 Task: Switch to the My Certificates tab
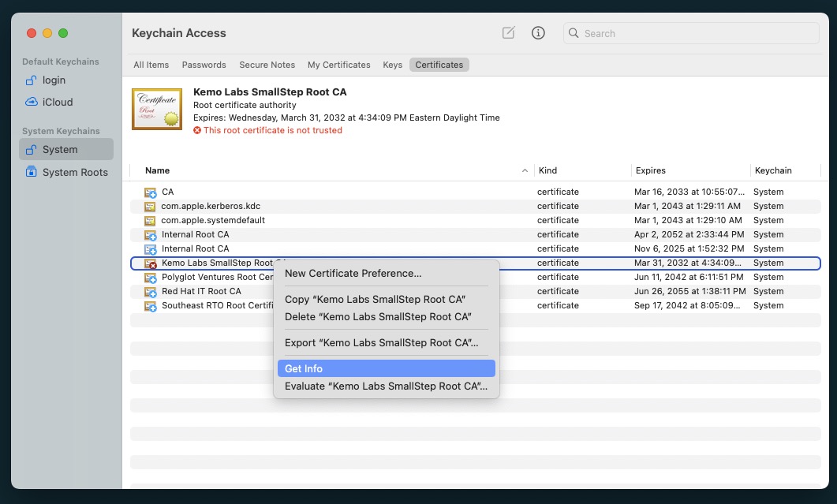click(x=338, y=65)
